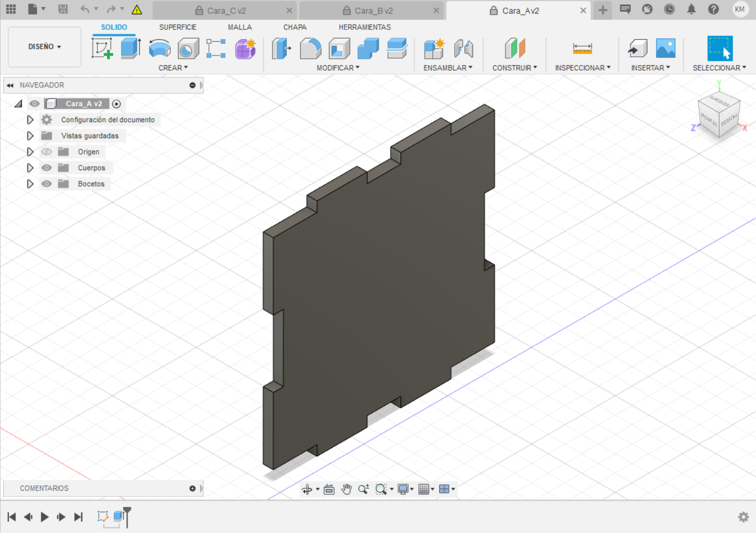Image resolution: width=756 pixels, height=533 pixels.
Task: Open the Job Status clock icon
Action: pos(669,9)
